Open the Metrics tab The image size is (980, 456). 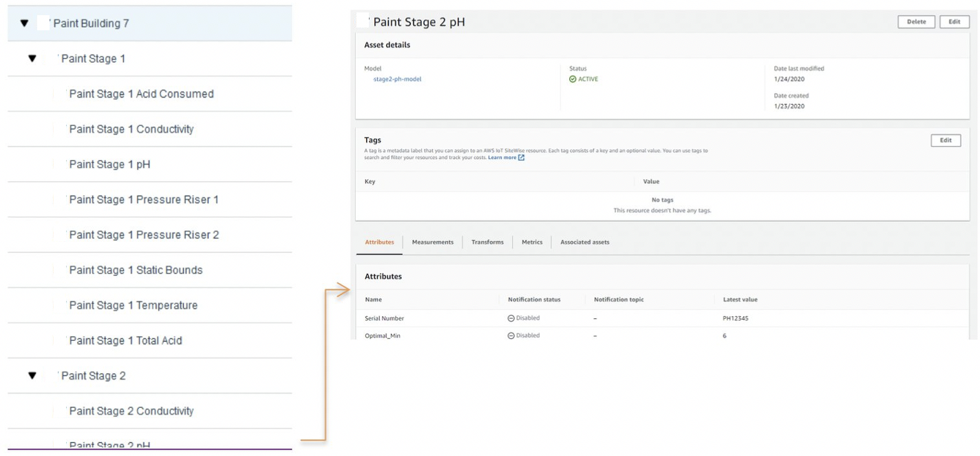coord(532,242)
